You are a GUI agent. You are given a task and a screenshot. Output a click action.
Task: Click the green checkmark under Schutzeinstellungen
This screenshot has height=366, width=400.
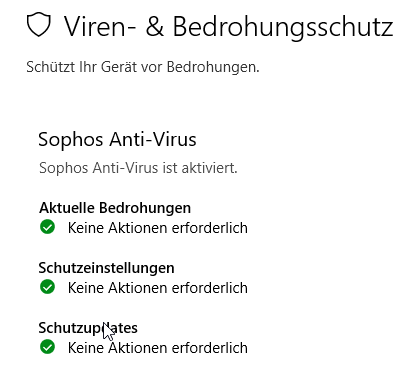coord(47,287)
